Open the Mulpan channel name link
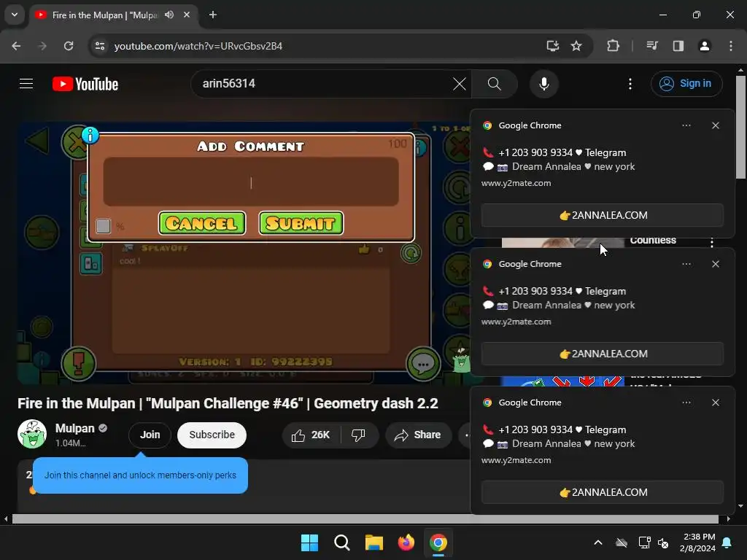This screenshot has width=747, height=560. (x=75, y=428)
